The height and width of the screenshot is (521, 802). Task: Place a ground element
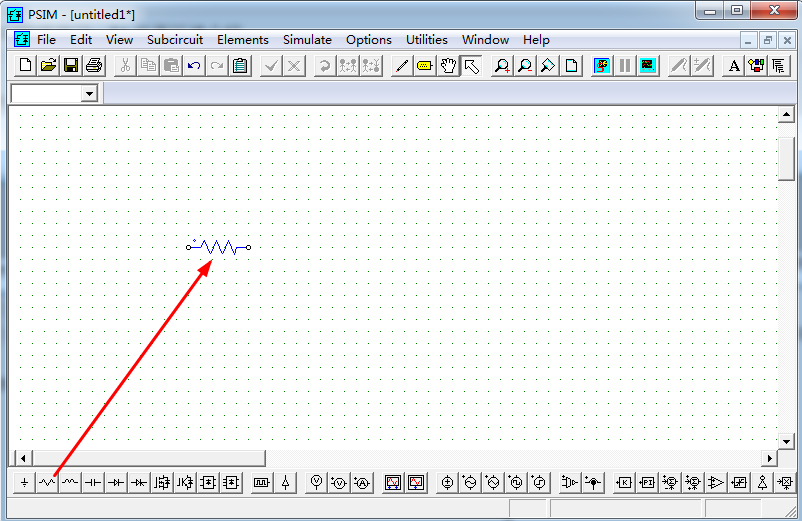(x=25, y=482)
